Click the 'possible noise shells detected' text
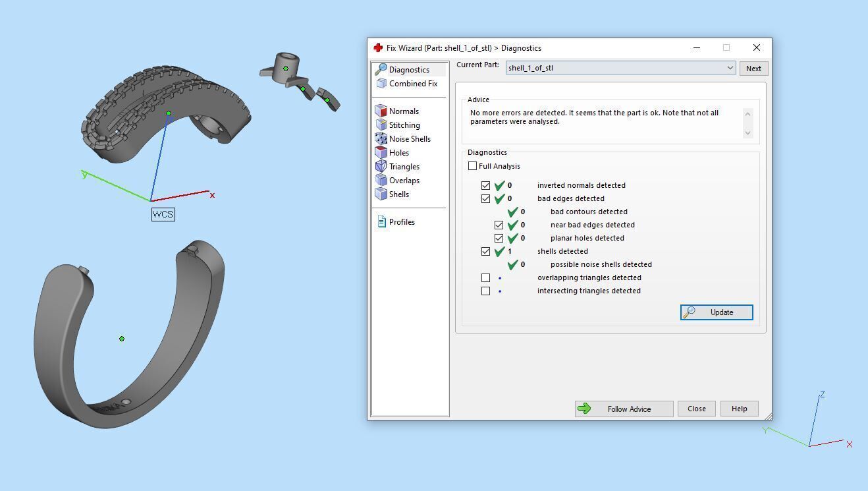Viewport: 868px width, 491px height. (601, 264)
